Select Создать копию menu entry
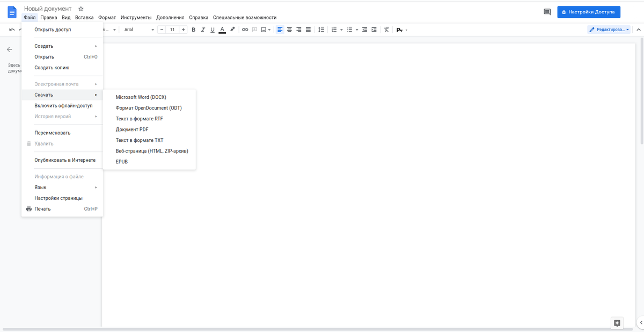 (x=62, y=68)
